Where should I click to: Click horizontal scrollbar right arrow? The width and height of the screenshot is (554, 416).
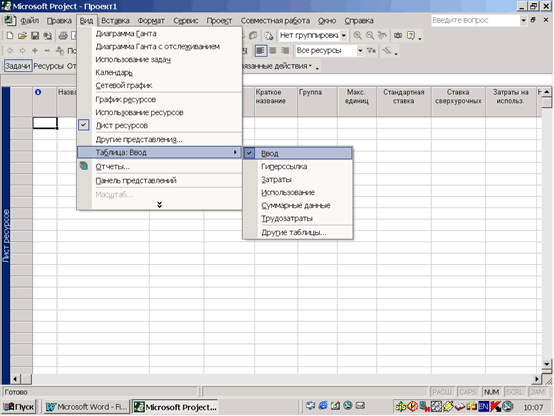pos(537,379)
